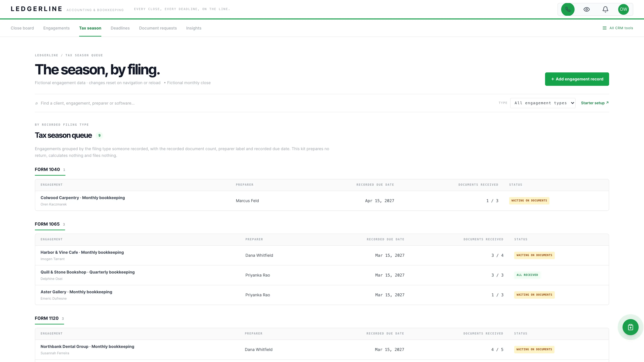Expand All engagement types dropdown
Viewport: 644px width, 362px height.
pyautogui.click(x=543, y=103)
